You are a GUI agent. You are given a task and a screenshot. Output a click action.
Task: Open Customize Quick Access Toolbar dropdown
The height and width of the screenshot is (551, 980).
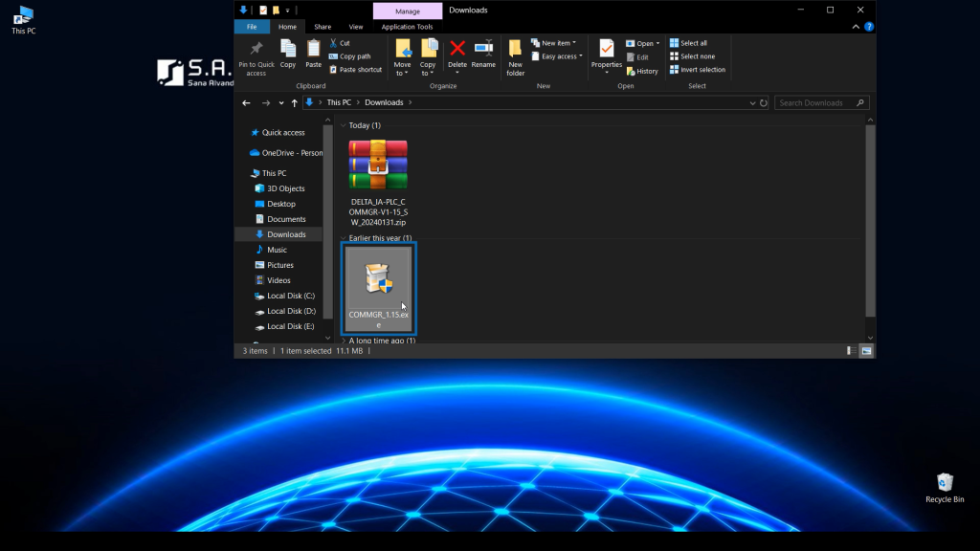pos(287,11)
